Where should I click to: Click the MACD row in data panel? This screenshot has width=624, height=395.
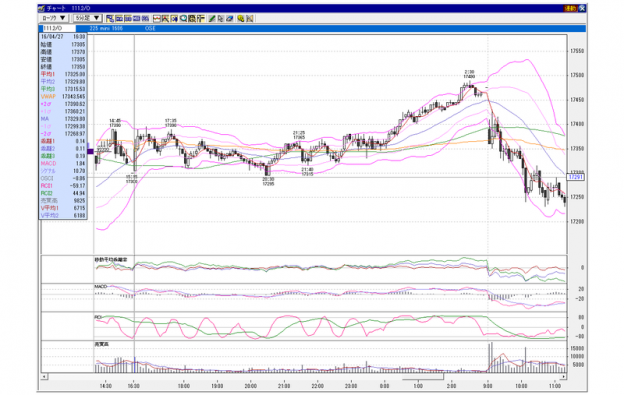(63, 163)
